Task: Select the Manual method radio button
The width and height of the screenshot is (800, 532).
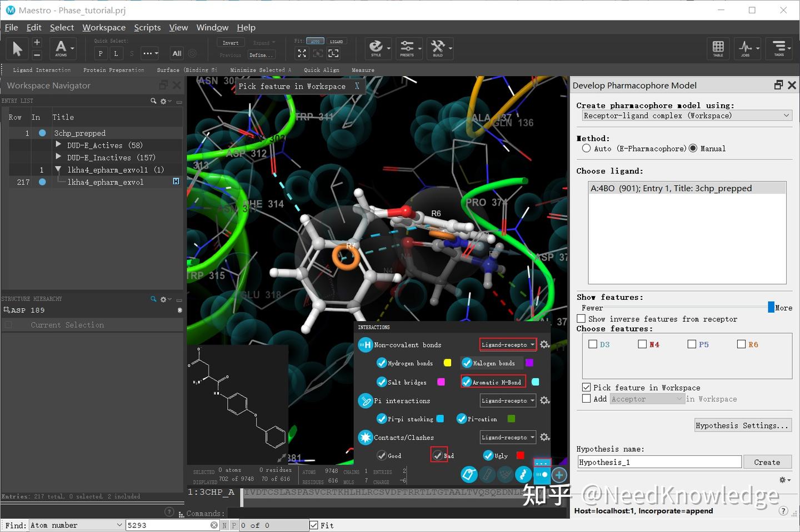Action: (x=693, y=148)
